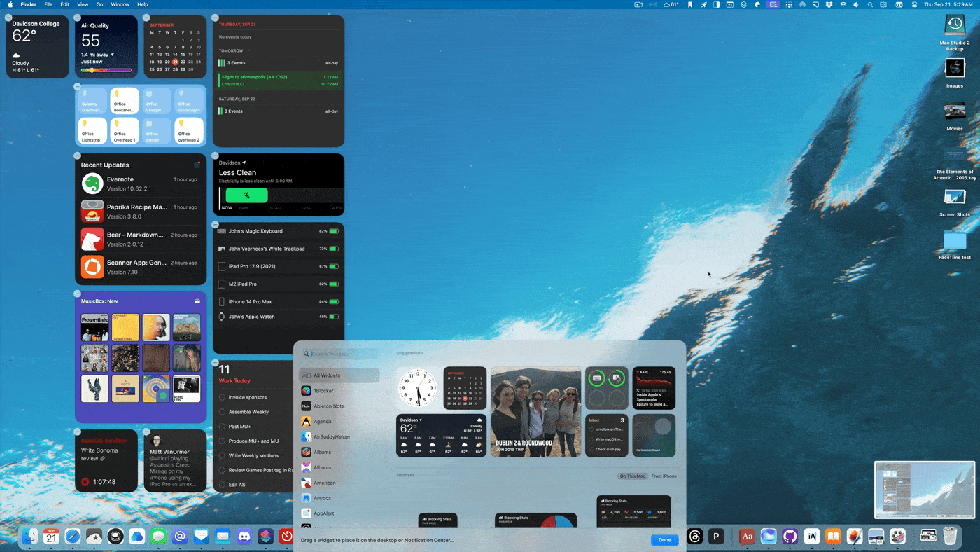Select Ableton Note in the widget list
Viewport: 980px width, 552px height.
click(339, 406)
